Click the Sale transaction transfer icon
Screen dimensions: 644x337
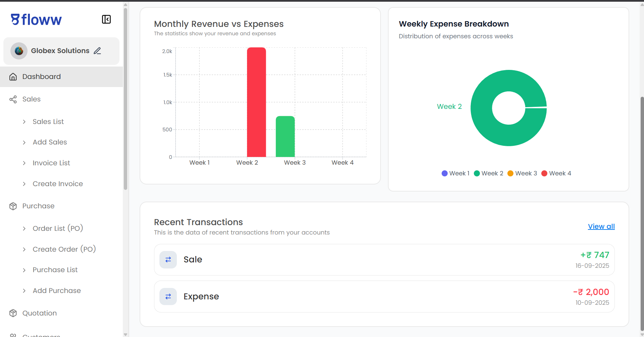tap(168, 260)
